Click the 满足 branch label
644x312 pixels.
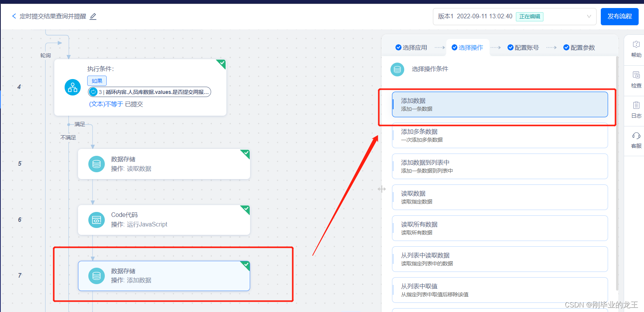point(80,124)
